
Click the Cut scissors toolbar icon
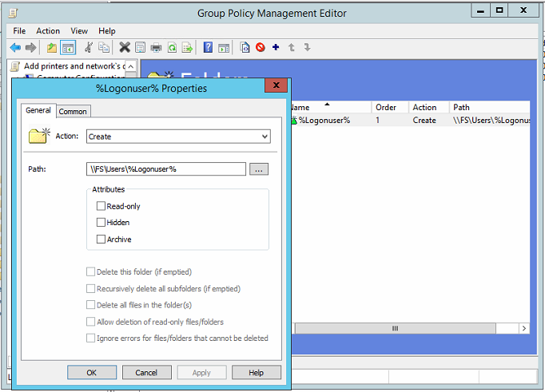(89, 47)
